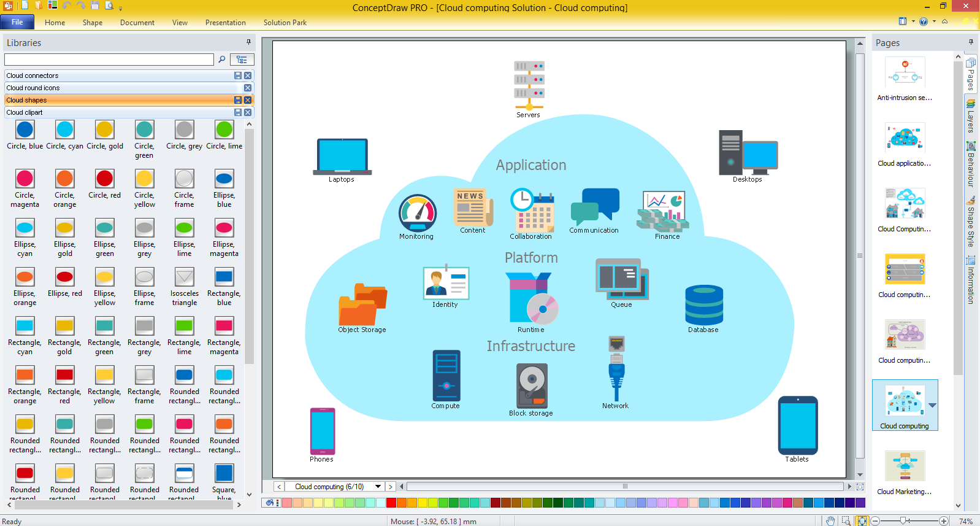Open the Layers side tab
The image size is (980, 526).
[x=971, y=117]
